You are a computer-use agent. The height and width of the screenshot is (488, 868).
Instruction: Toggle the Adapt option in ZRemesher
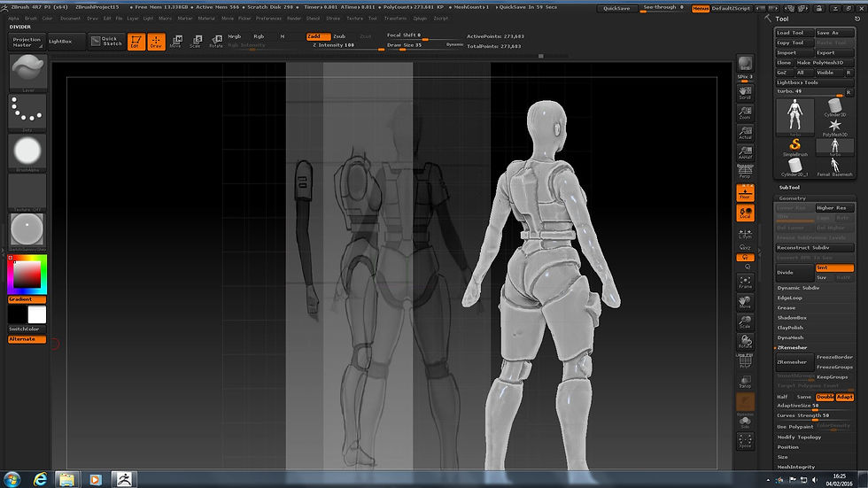[845, 397]
